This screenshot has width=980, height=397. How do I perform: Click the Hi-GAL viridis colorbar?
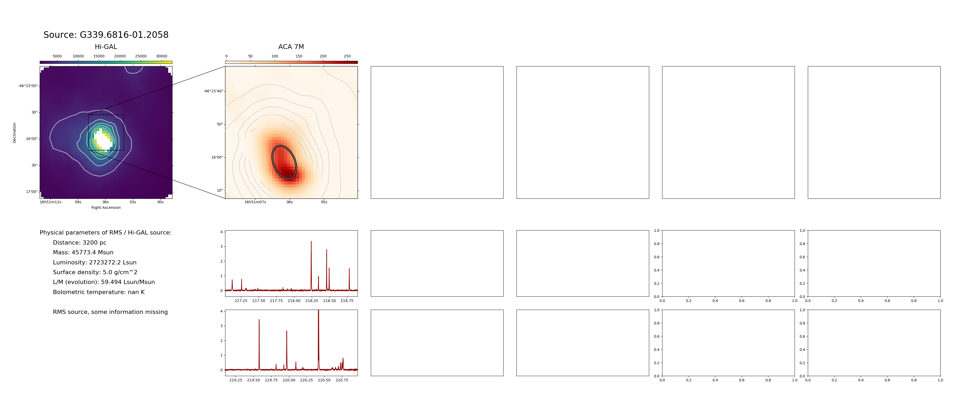106,62
